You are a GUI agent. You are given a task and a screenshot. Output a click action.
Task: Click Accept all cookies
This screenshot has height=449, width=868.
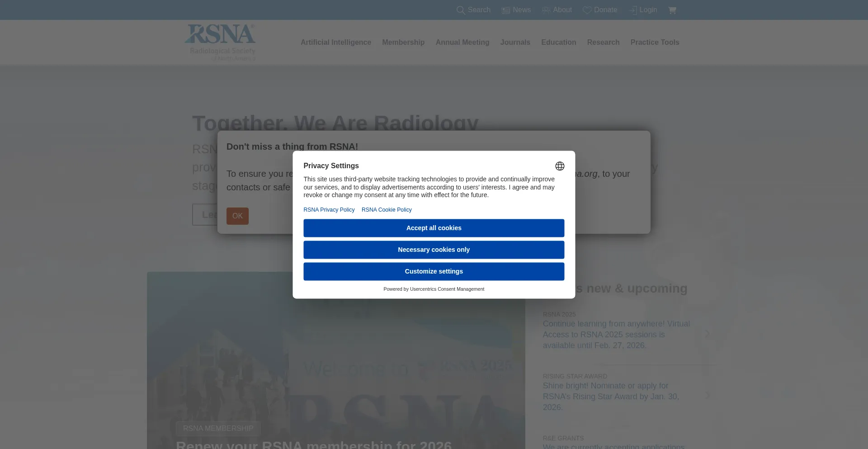click(x=434, y=228)
